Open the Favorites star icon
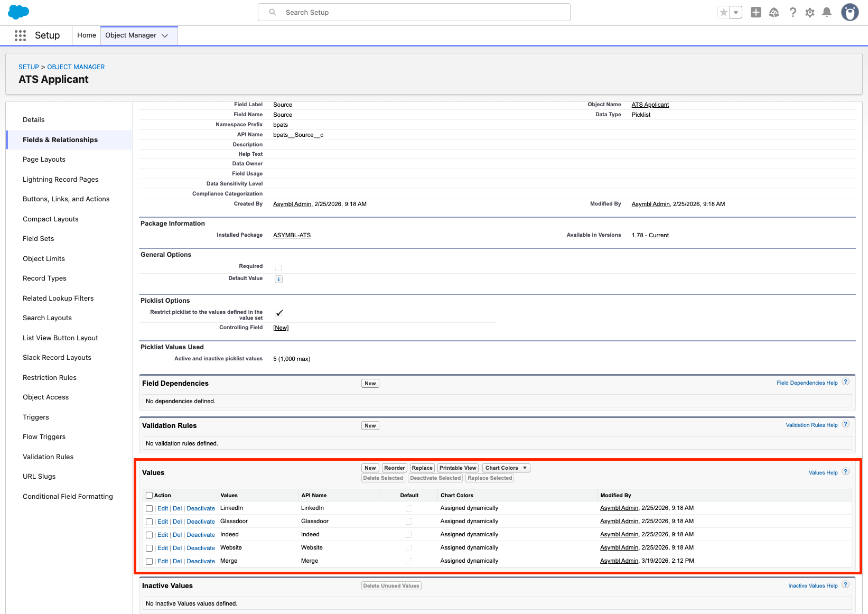Screen dimensions: 868x614 724,13
